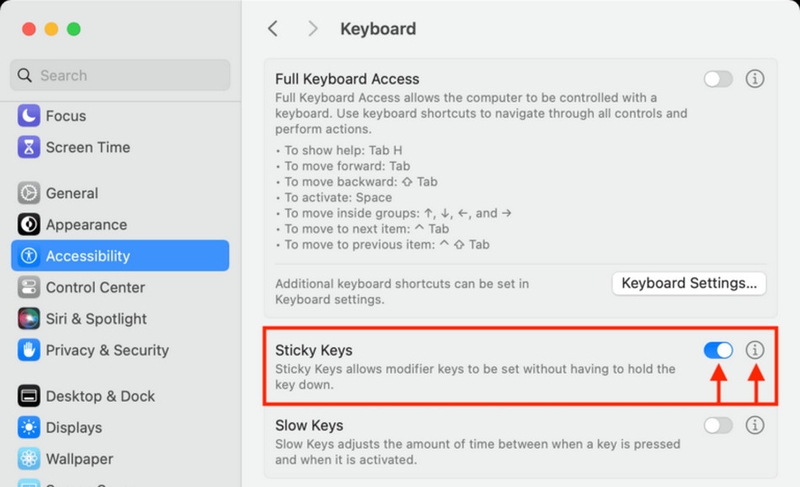Screen dimensions: 800x487
Task: Select Accessibility in the sidebar
Action: pyautogui.click(x=120, y=256)
